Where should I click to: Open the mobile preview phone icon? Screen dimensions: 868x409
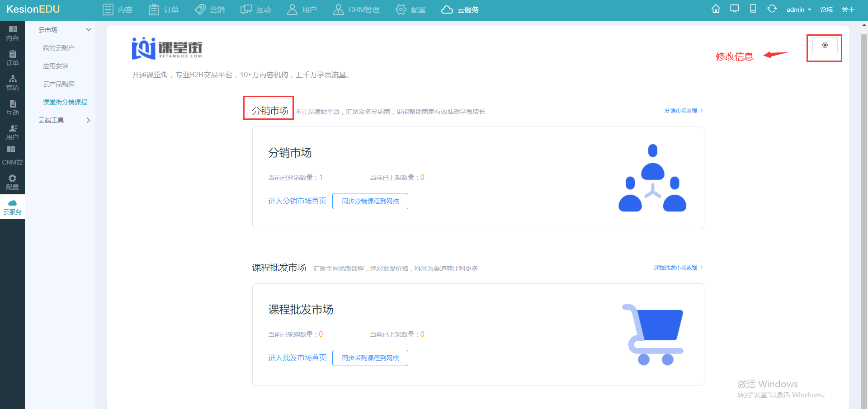(x=753, y=9)
